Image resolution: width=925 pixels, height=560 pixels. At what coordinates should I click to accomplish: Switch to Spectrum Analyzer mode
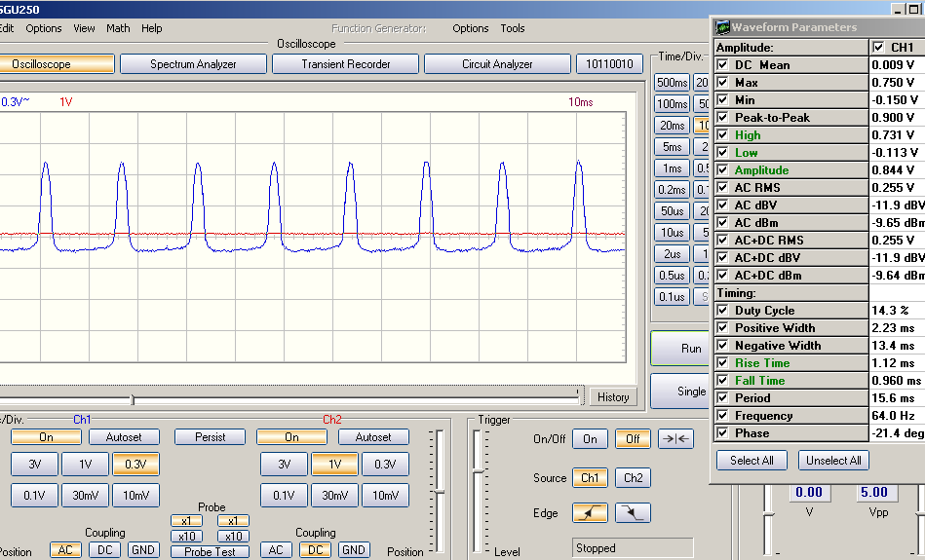(x=193, y=64)
